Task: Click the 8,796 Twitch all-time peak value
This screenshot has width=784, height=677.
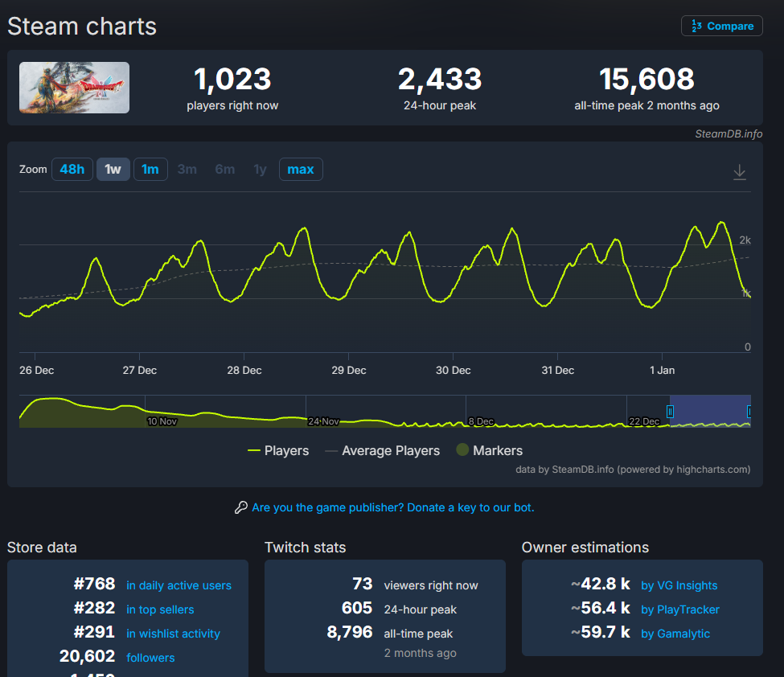Action: pos(350,633)
